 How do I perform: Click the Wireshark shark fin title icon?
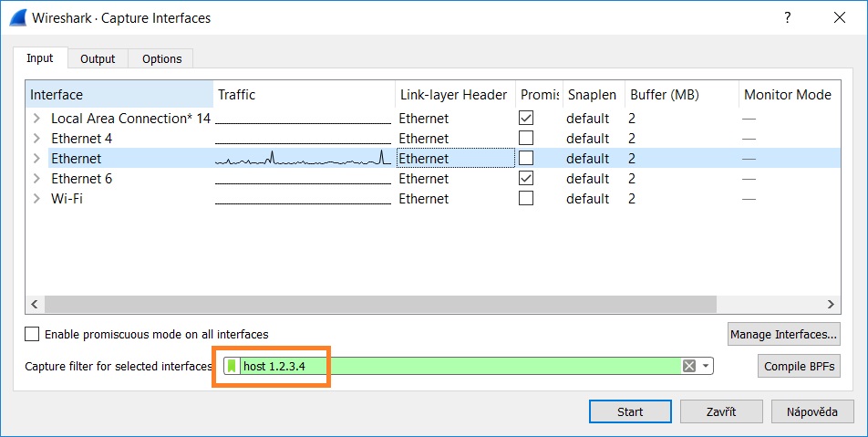pos(17,17)
